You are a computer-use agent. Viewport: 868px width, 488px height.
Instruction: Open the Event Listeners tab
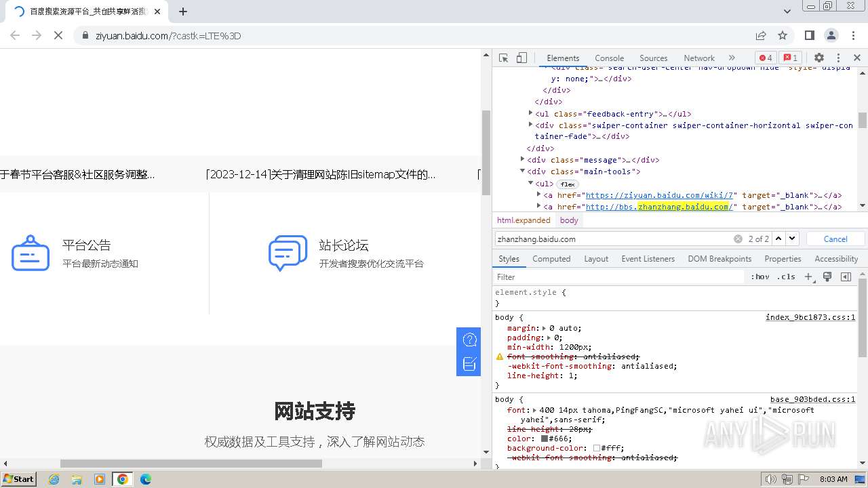click(648, 259)
